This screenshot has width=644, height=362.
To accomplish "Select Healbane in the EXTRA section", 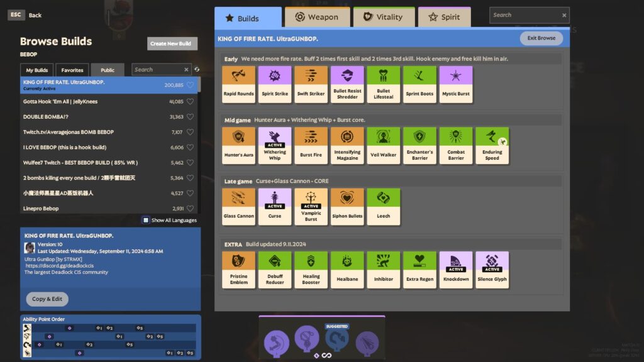I will pos(347,269).
